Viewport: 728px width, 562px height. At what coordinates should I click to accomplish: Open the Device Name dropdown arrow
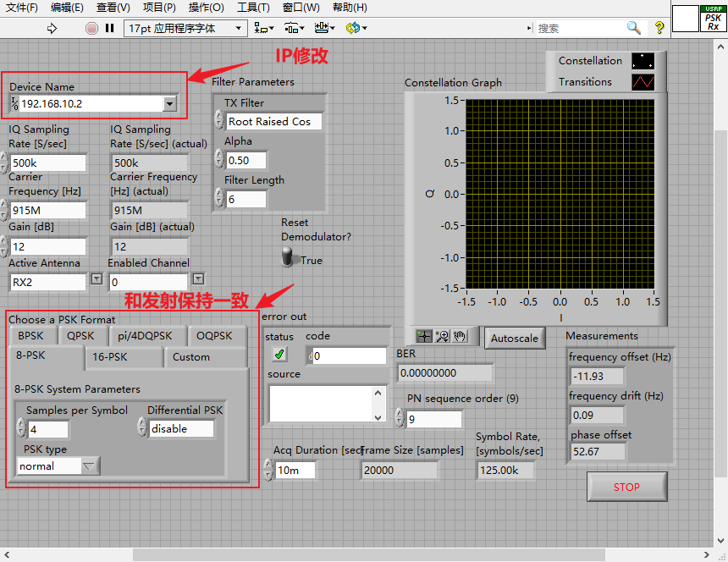coord(170,103)
